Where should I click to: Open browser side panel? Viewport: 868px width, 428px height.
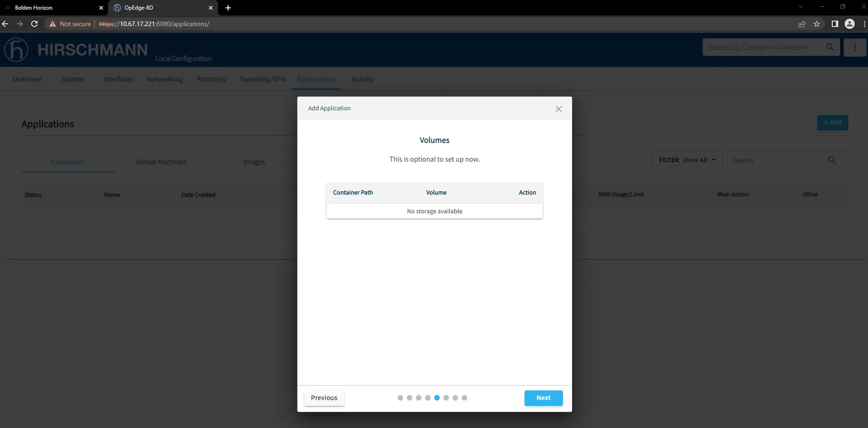tap(835, 24)
